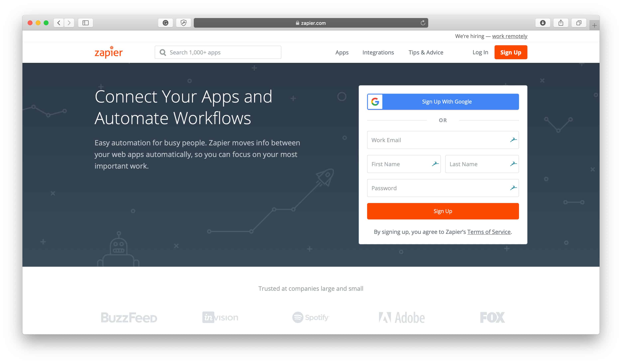Focus the Last Name field
The width and height of the screenshot is (622, 364).
[482, 164]
